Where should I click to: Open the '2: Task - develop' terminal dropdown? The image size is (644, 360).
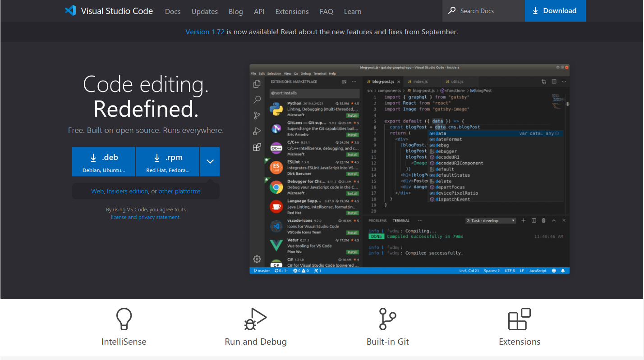[x=491, y=221]
